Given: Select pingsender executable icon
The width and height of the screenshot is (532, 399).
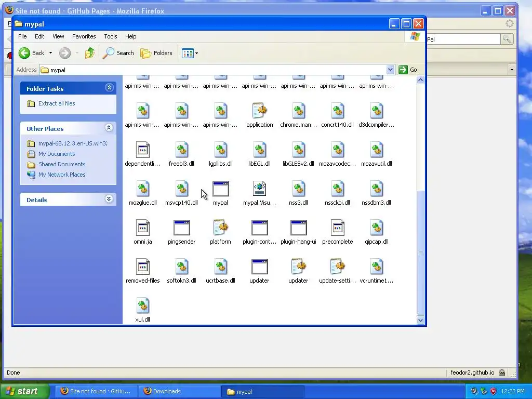Looking at the screenshot, I should point(181,228).
